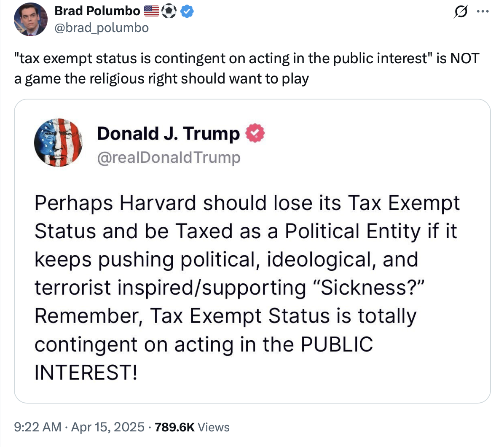
Task: Open the Grok explain-post icon
Action: tap(461, 11)
